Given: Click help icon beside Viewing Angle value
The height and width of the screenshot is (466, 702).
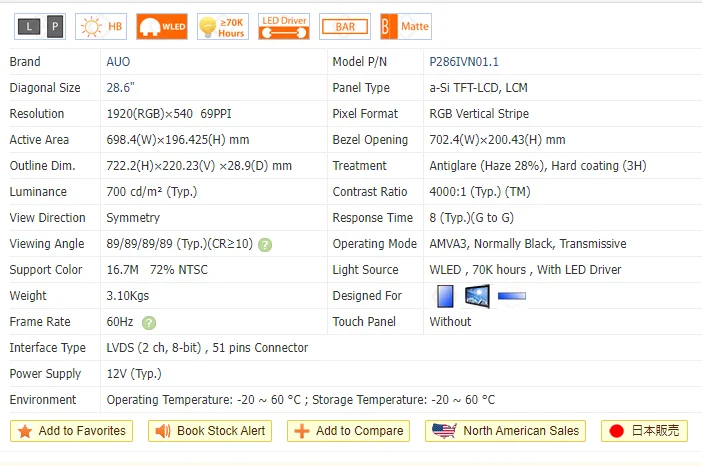Looking at the screenshot, I should pos(265,245).
